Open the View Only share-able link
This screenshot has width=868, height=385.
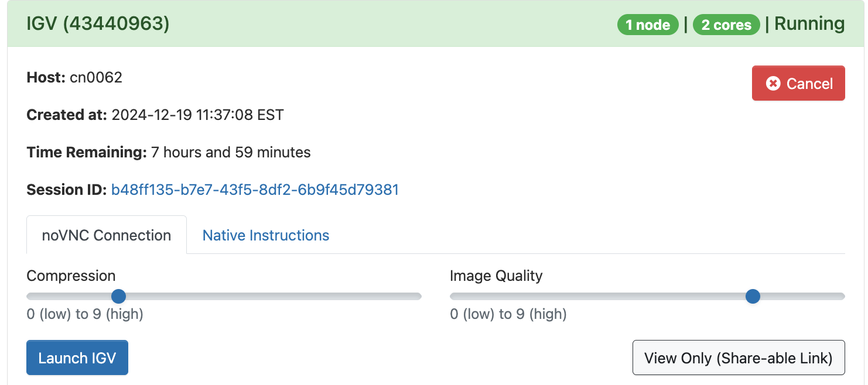point(738,357)
